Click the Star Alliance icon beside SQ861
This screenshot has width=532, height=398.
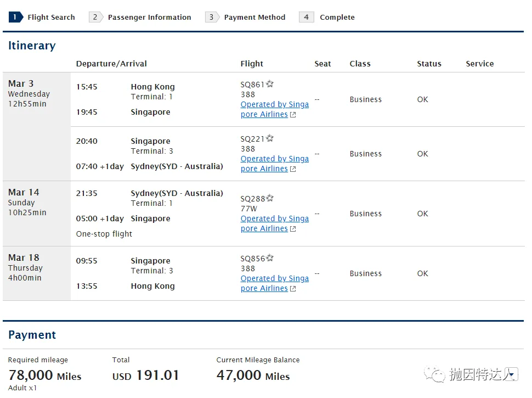pyautogui.click(x=270, y=84)
